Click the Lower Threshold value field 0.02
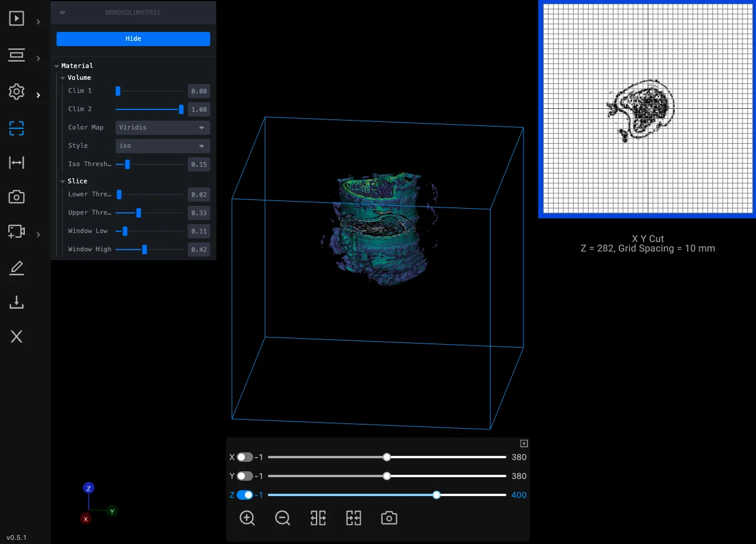 (x=199, y=195)
